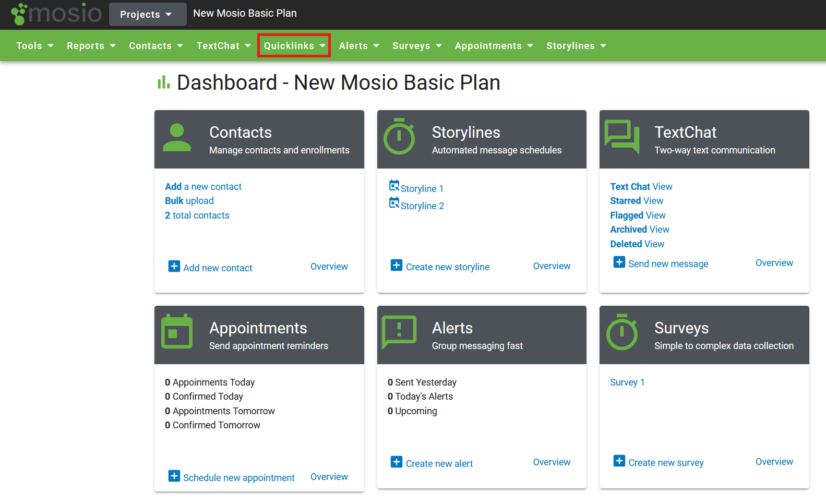
Task: Click the plus icon beside Send new message
Action: coord(619,262)
